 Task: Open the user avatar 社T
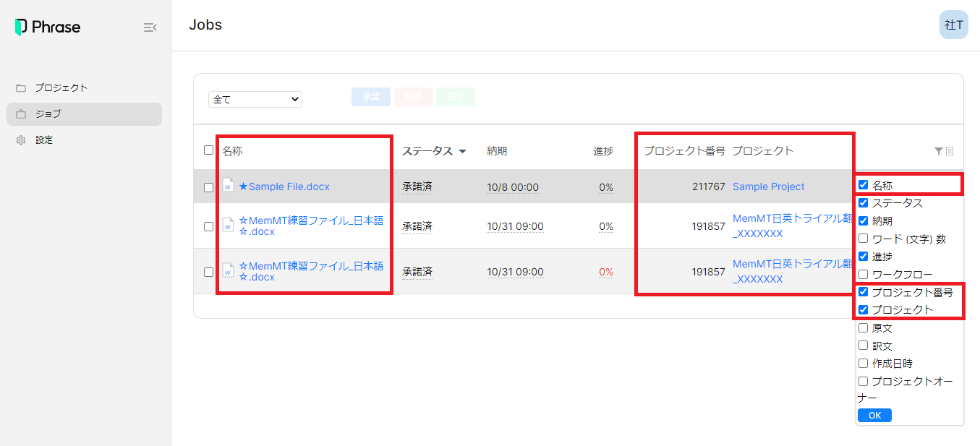pyautogui.click(x=953, y=25)
